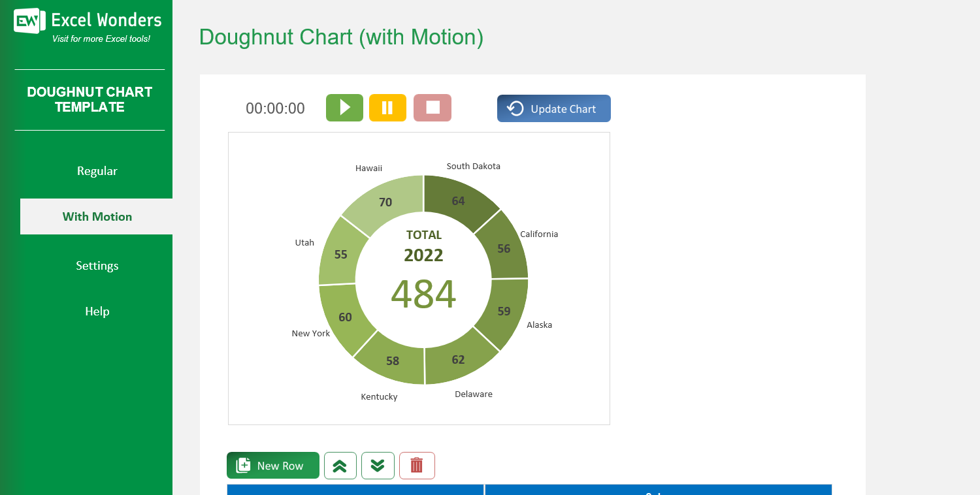Open the Settings page from sidebar
Viewport: 980px width, 495px height.
point(97,265)
